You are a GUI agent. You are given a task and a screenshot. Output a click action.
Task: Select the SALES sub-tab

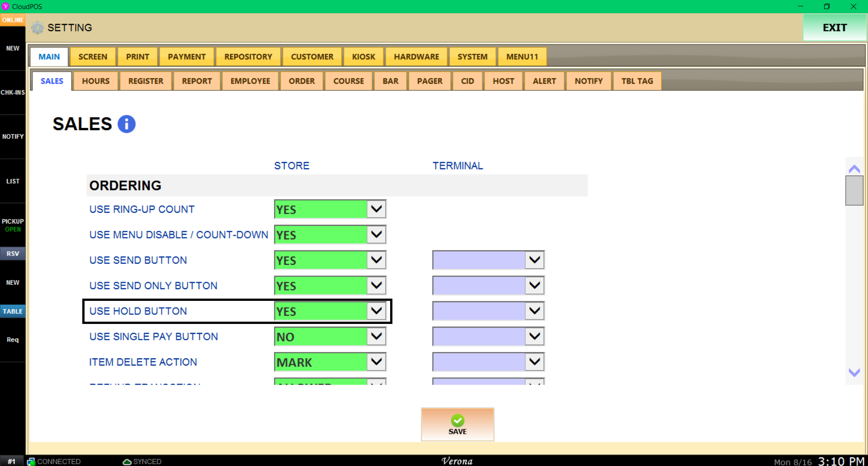pos(52,81)
